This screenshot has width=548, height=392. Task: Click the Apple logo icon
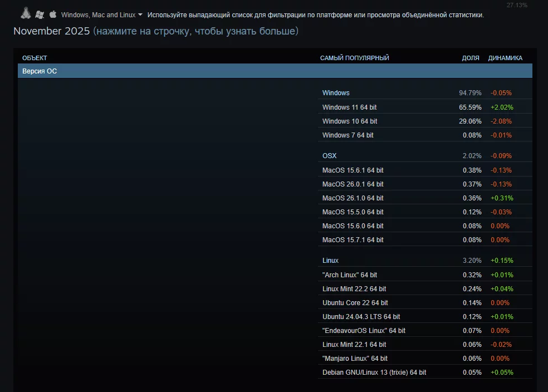tap(53, 14)
